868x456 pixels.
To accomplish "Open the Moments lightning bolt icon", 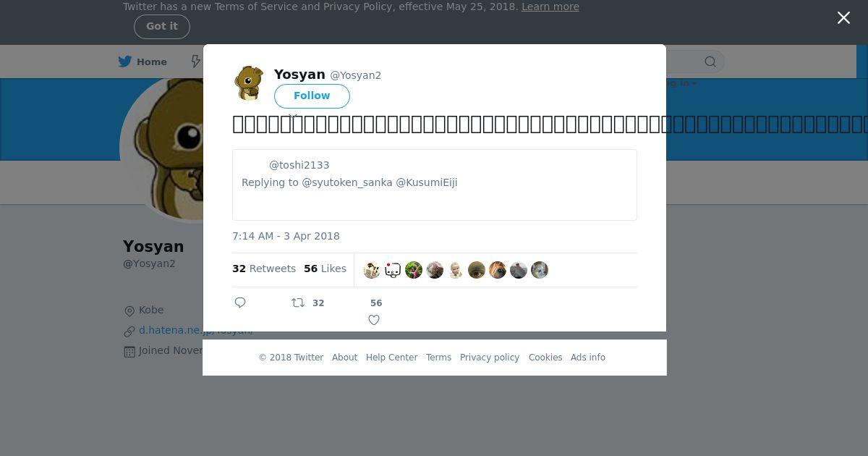I will 196,62.
